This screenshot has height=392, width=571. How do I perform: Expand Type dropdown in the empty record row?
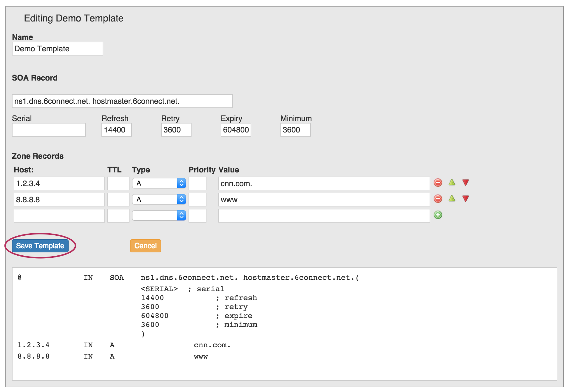pos(159,216)
